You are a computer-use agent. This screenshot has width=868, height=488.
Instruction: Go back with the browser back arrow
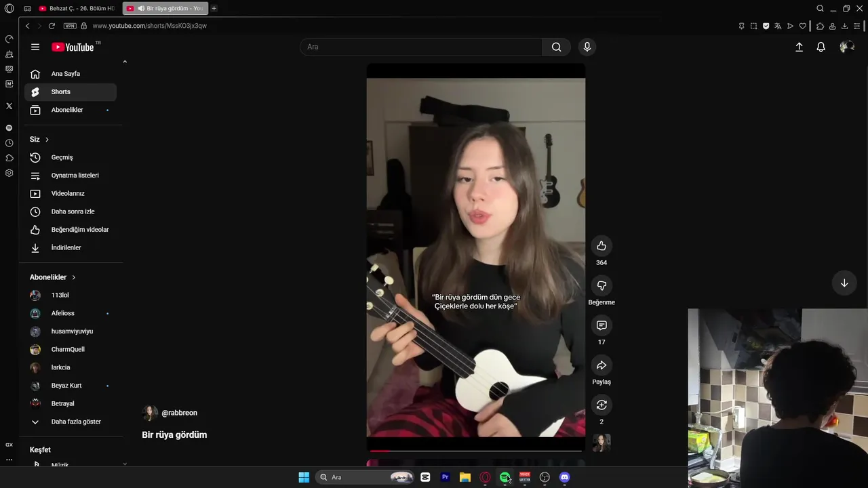[27, 26]
